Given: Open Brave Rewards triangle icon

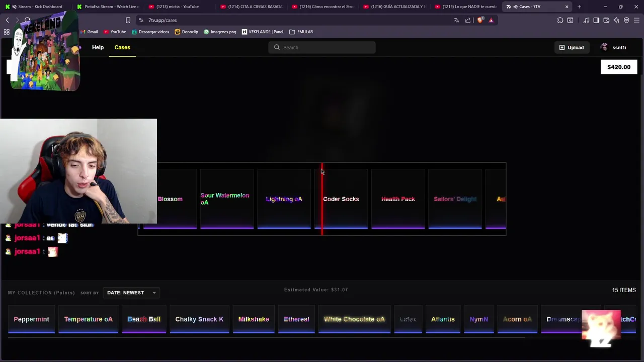Looking at the screenshot, I should pyautogui.click(x=491, y=20).
